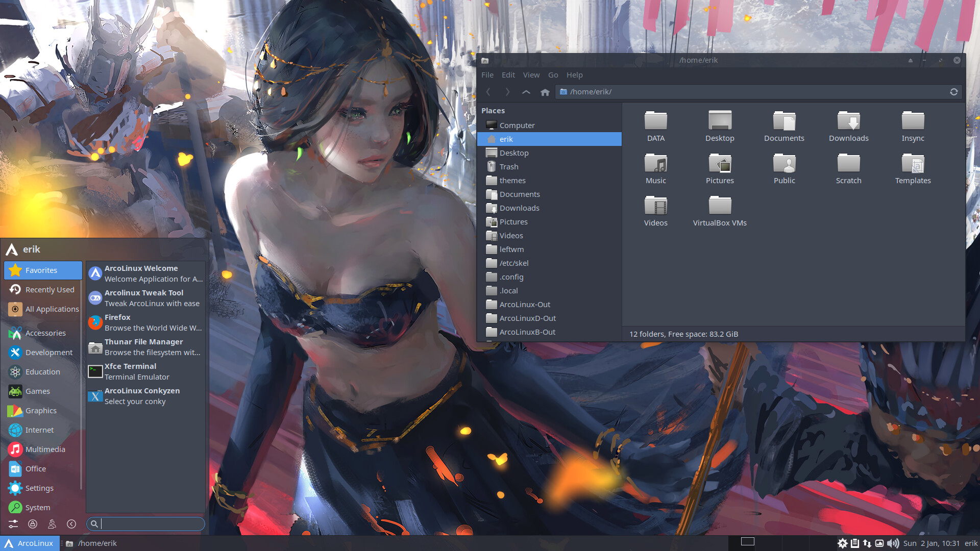Open the DATA folder in Thunar

[655, 126]
